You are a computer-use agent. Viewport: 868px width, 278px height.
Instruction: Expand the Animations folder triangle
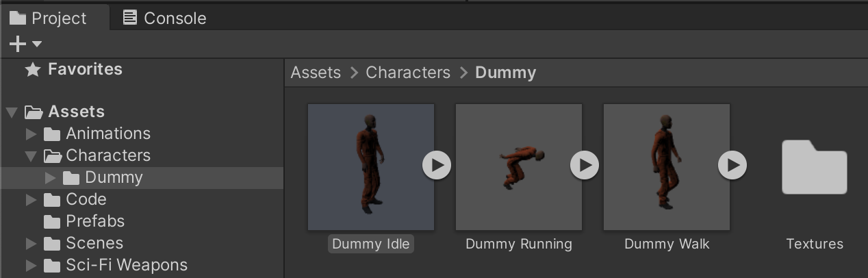(31, 134)
